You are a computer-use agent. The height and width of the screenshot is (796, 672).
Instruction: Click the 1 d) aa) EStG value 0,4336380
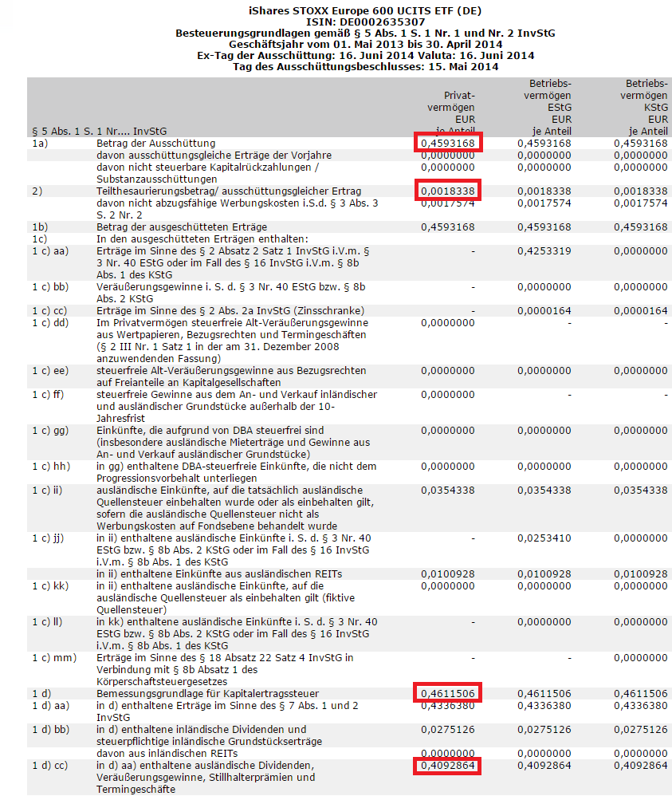[544, 706]
